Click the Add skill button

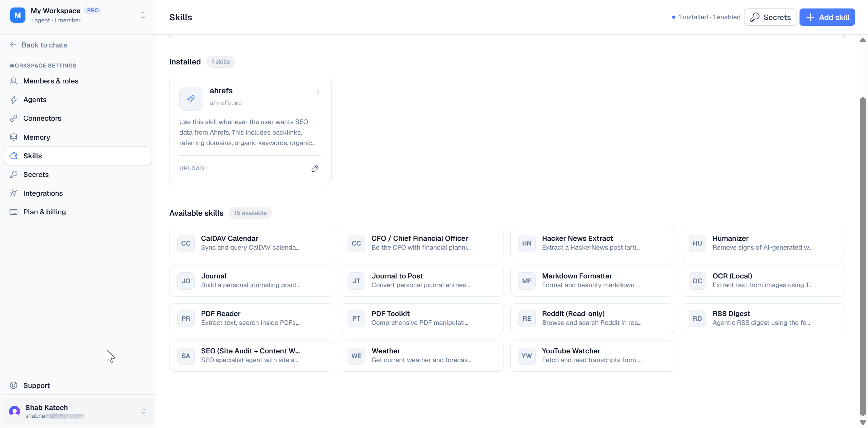click(827, 17)
